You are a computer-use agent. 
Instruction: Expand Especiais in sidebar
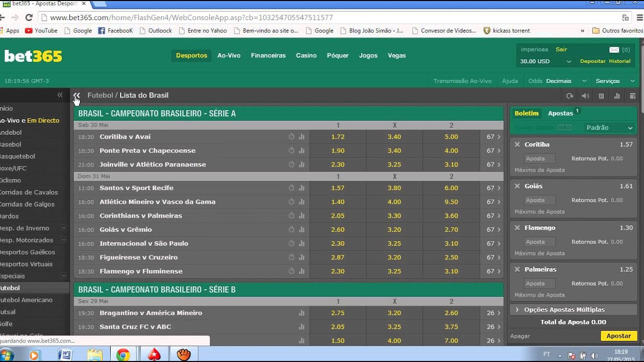[x=64, y=276]
